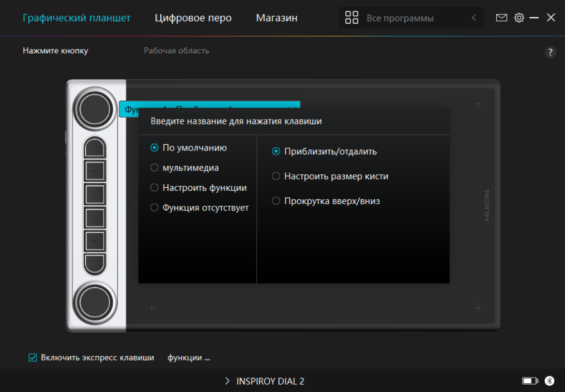Disable «Включить экспресс клавиши» checkbox
565x392 pixels.
tap(33, 358)
